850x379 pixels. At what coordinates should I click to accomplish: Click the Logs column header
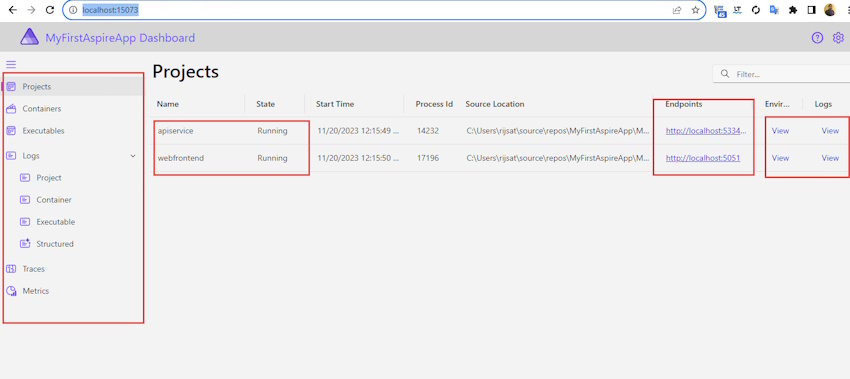823,104
